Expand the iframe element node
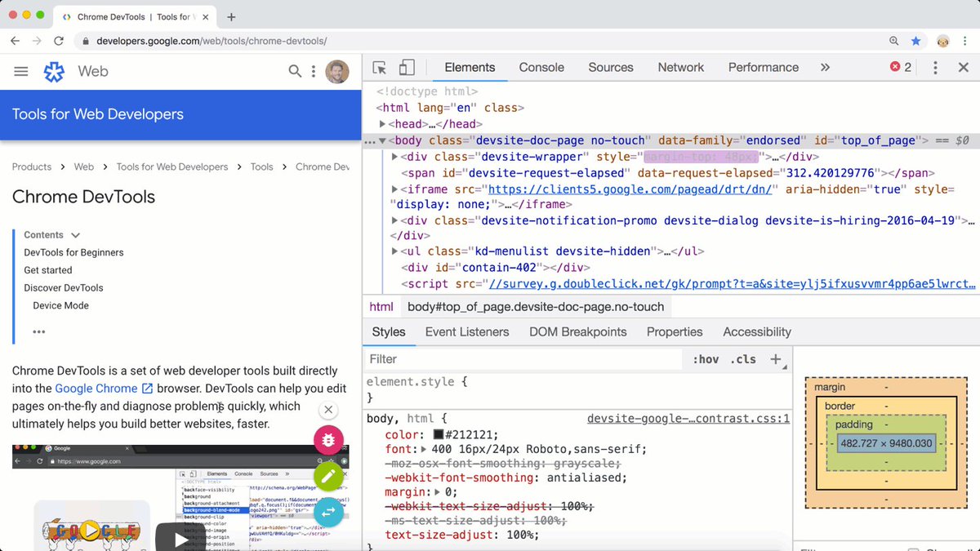This screenshot has width=980, height=551. [x=395, y=189]
